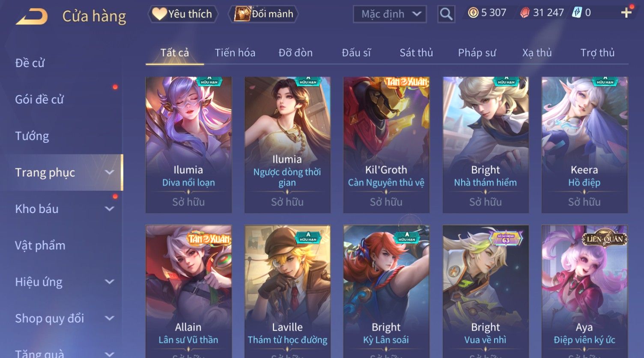Select Ilumia Diva nổi loạn skin card
Image resolution: width=644 pixels, height=358 pixels.
188,145
